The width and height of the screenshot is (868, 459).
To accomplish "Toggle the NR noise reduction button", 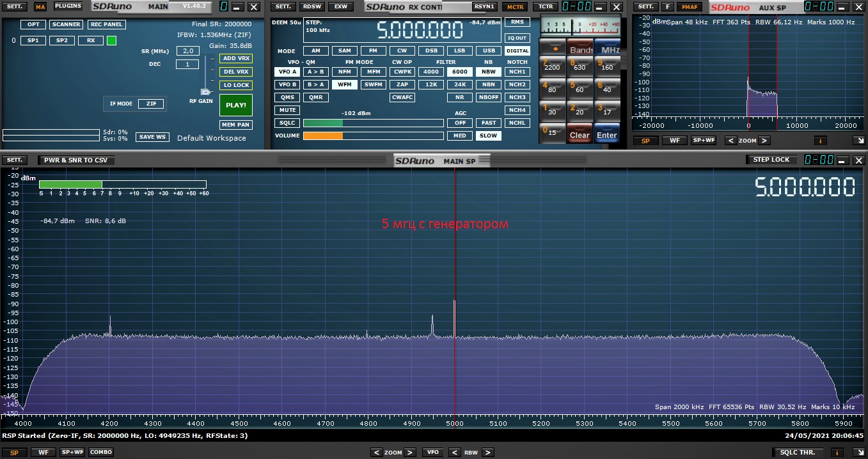I will (x=459, y=97).
